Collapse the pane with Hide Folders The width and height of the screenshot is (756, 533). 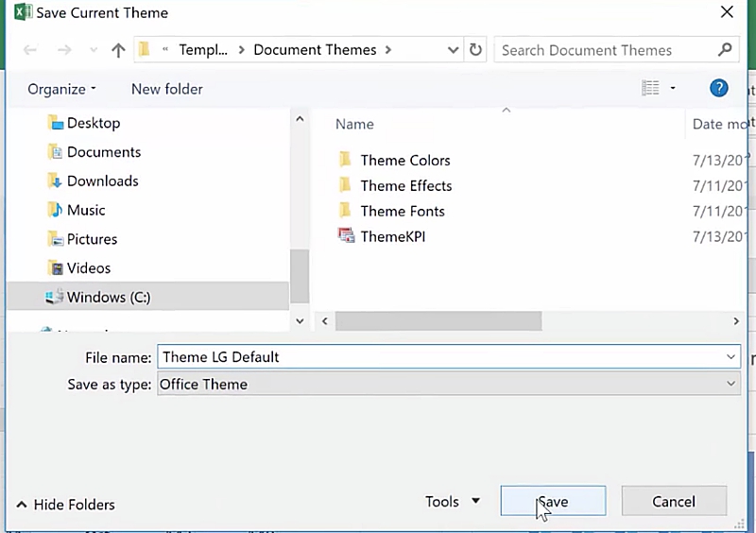click(x=65, y=505)
